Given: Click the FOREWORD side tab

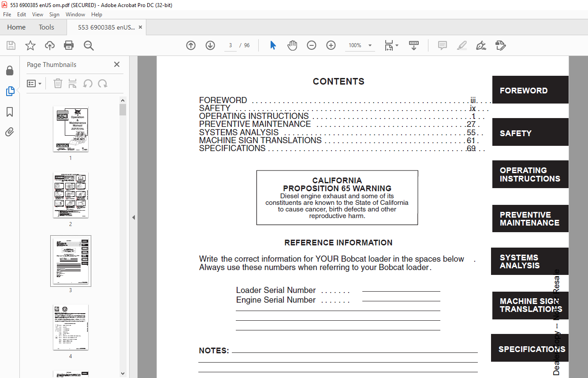Looking at the screenshot, I should [x=530, y=90].
